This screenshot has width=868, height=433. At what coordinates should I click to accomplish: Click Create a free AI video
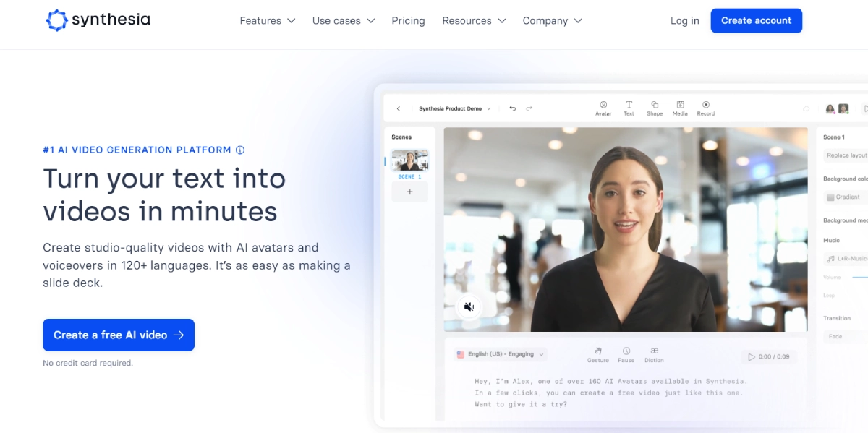(x=119, y=335)
